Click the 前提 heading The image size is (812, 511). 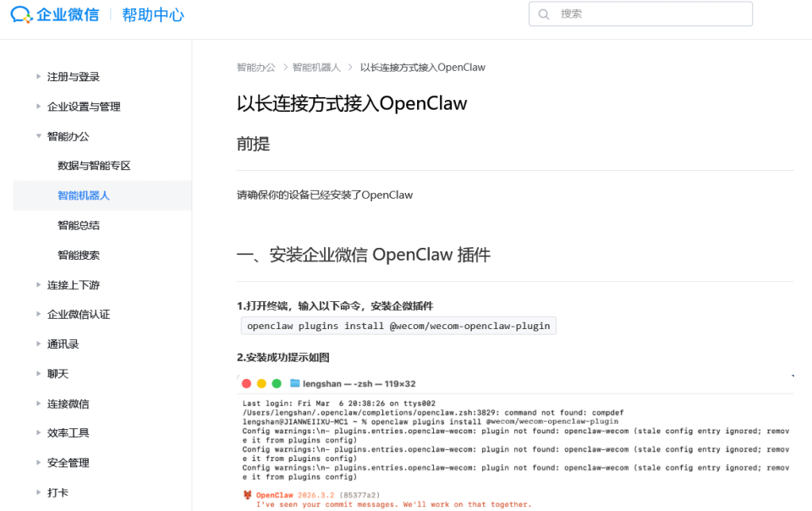[253, 144]
